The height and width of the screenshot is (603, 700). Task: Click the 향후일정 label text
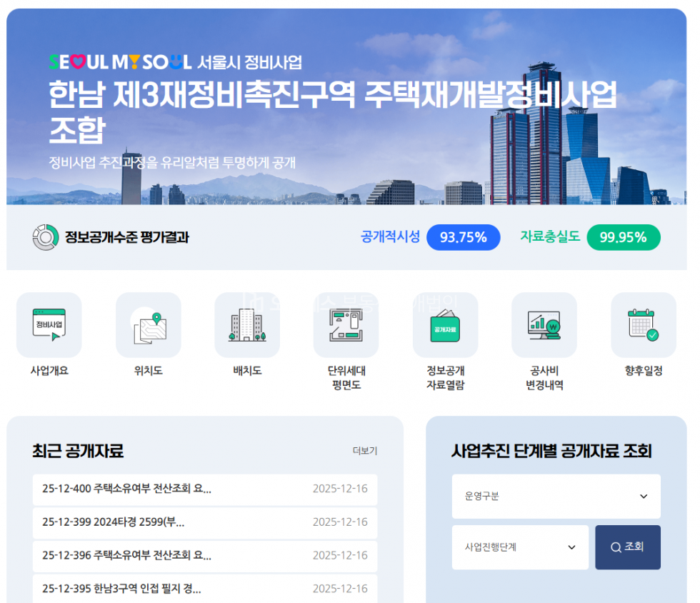click(644, 371)
